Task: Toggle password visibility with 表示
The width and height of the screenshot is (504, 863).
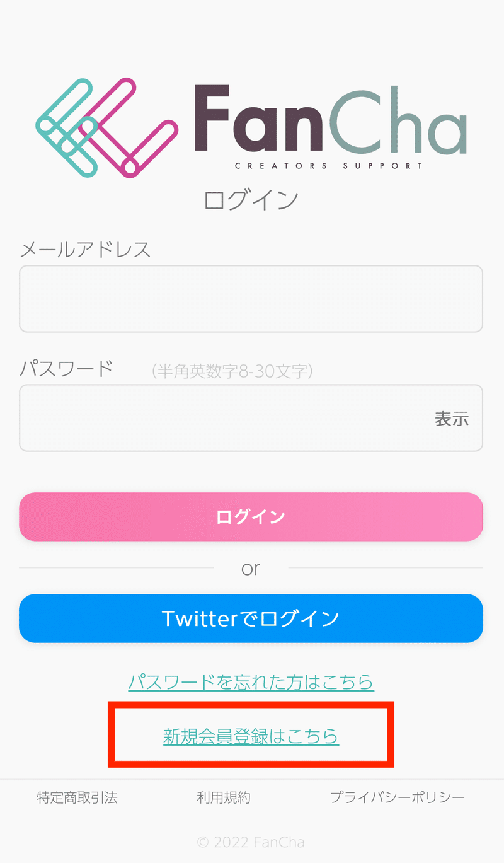Action: click(x=451, y=419)
